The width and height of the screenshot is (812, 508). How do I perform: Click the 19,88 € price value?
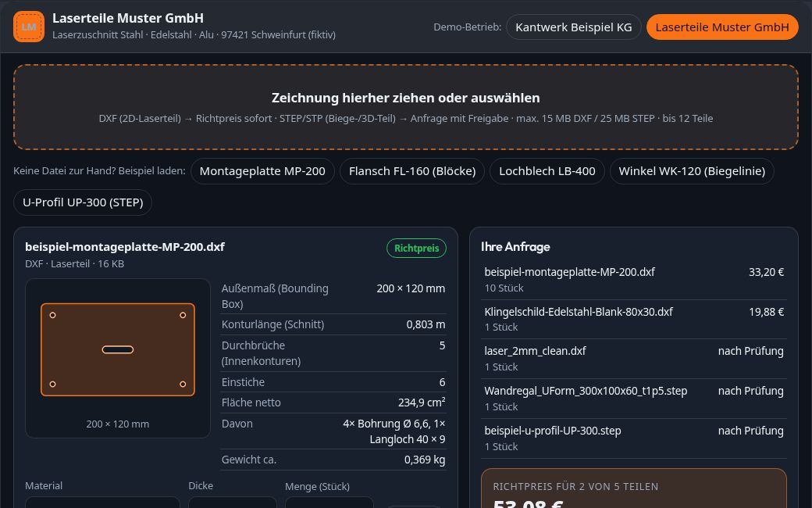[766, 312]
